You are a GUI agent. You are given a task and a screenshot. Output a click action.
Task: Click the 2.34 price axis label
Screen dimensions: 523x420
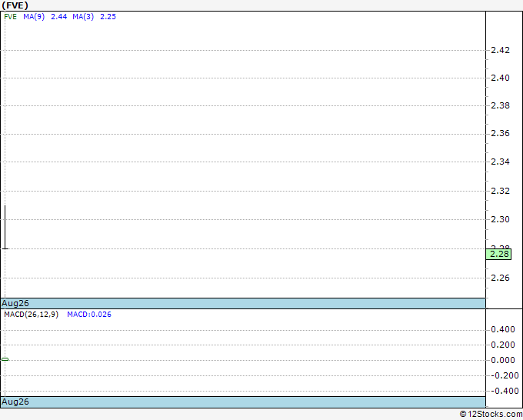(x=501, y=162)
